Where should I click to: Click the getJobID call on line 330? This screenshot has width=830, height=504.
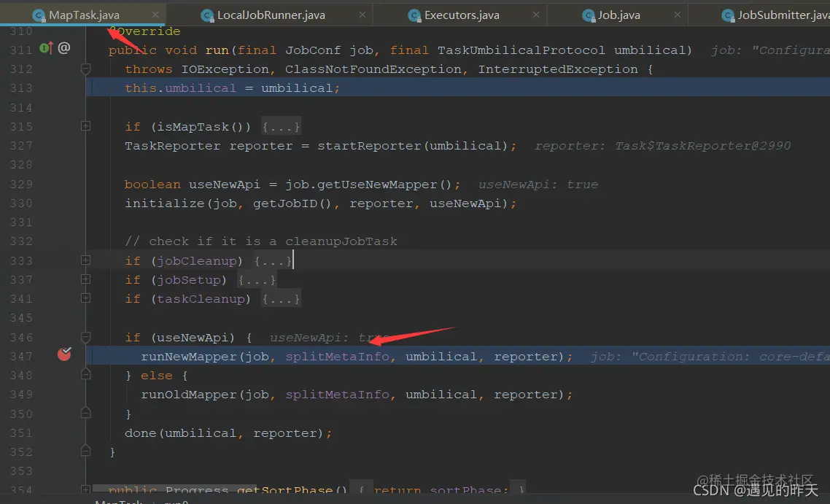point(284,203)
